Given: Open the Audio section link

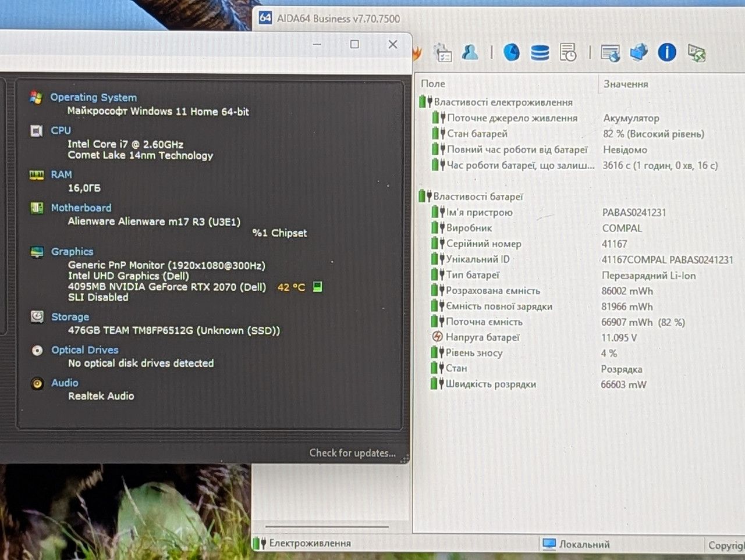Looking at the screenshot, I should coord(65,383).
